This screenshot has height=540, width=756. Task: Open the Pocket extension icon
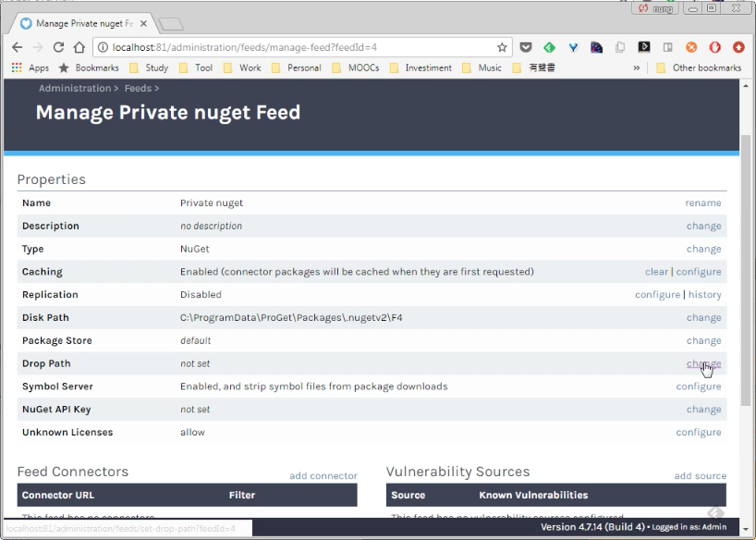(526, 47)
